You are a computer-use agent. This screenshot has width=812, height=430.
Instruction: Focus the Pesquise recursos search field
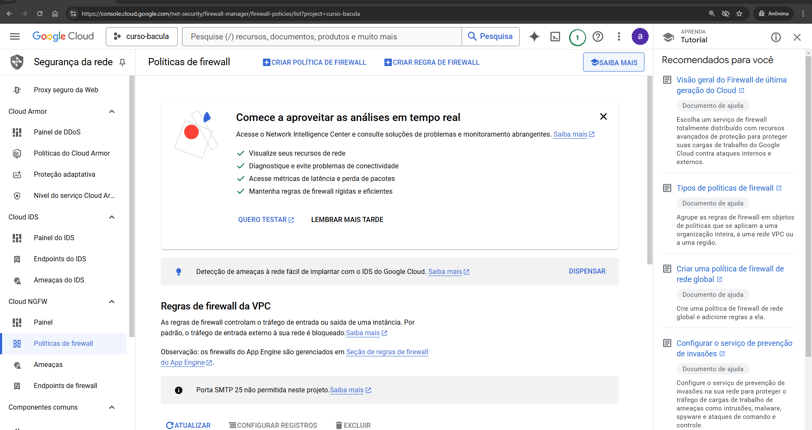pos(322,36)
